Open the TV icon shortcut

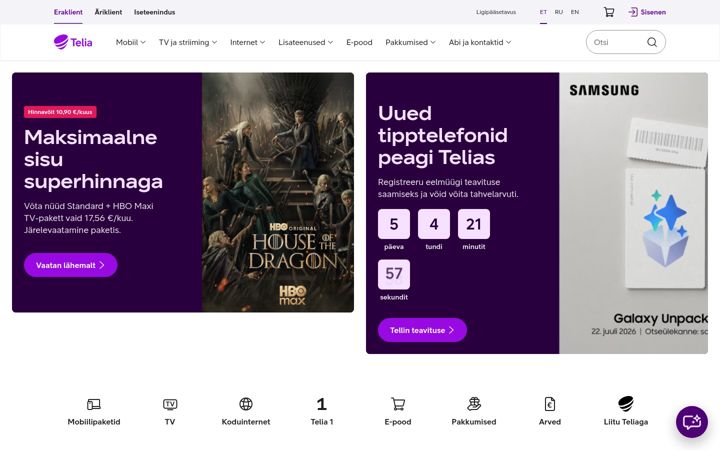[170, 404]
